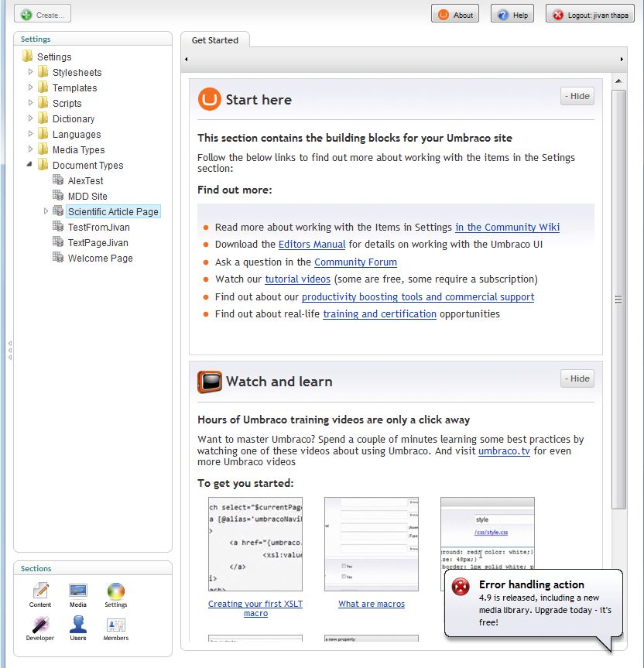The image size is (644, 668).
Task: Click the Scientific Article Page icon
Action: pyautogui.click(x=58, y=211)
